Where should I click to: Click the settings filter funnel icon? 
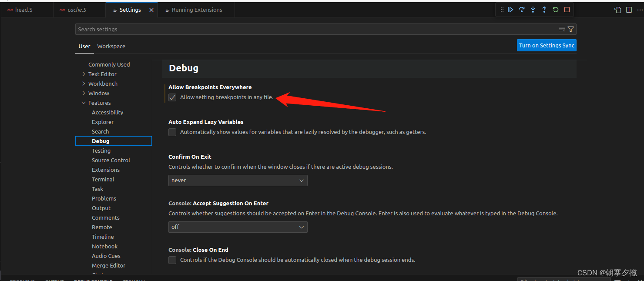(570, 29)
